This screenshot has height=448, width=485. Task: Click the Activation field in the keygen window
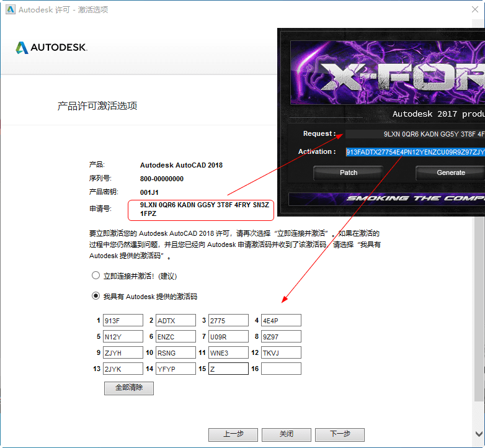coord(415,152)
